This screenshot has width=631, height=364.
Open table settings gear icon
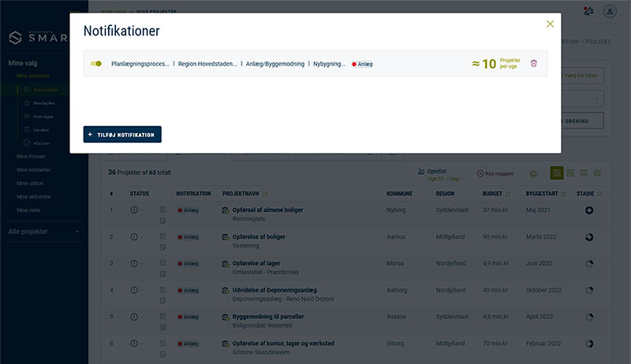(597, 173)
